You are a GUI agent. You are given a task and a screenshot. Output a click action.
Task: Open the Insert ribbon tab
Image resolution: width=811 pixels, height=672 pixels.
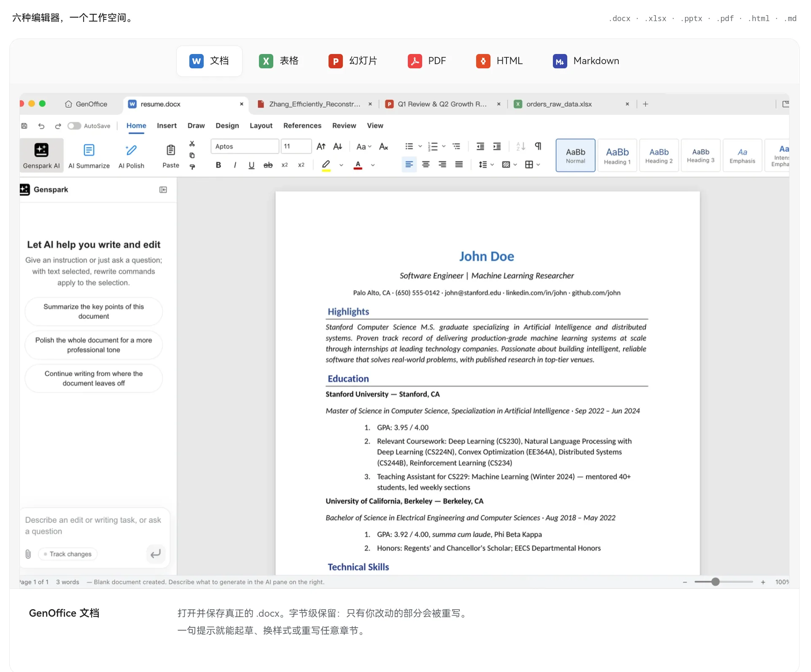[x=167, y=126]
